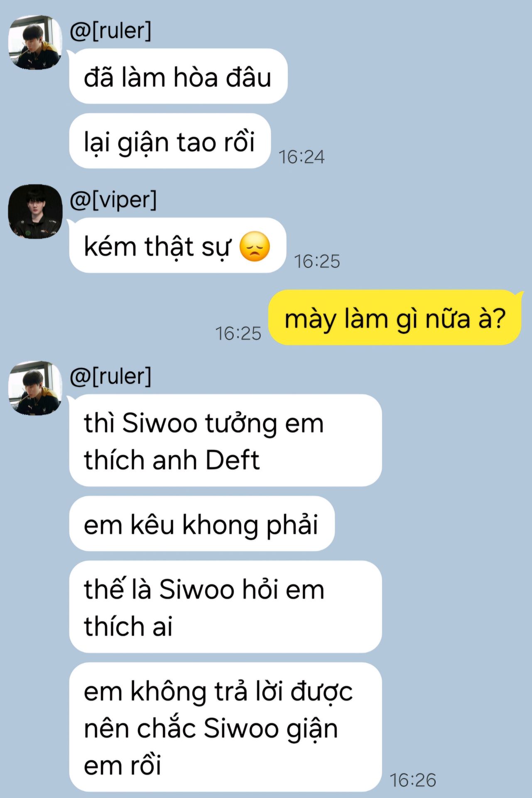Select the "lại giận tao rồi" message bubble
The image size is (532, 798).
(x=170, y=141)
